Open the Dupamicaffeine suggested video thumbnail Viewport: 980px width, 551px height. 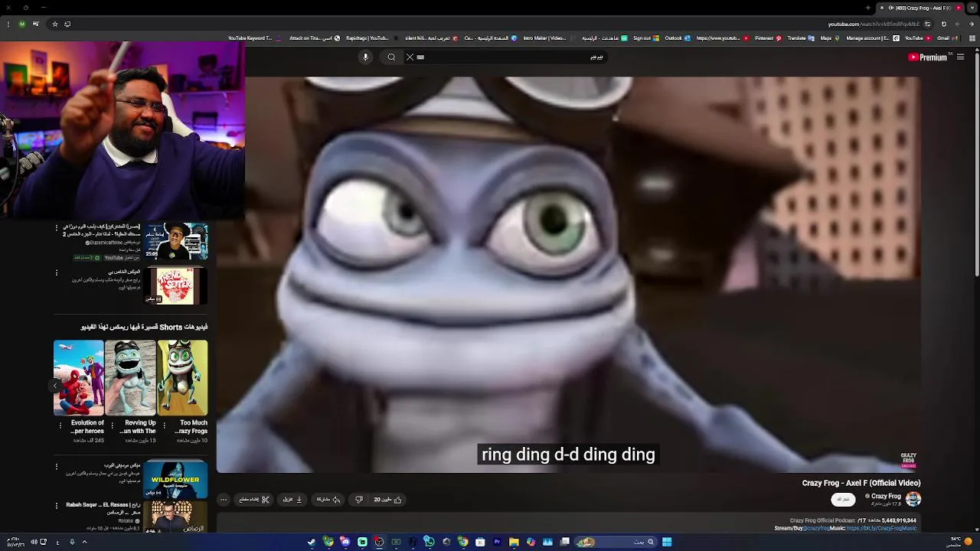pyautogui.click(x=175, y=242)
